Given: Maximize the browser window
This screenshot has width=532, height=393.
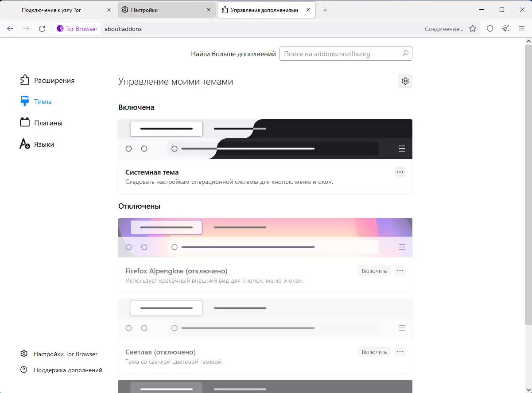Looking at the screenshot, I should click(502, 10).
